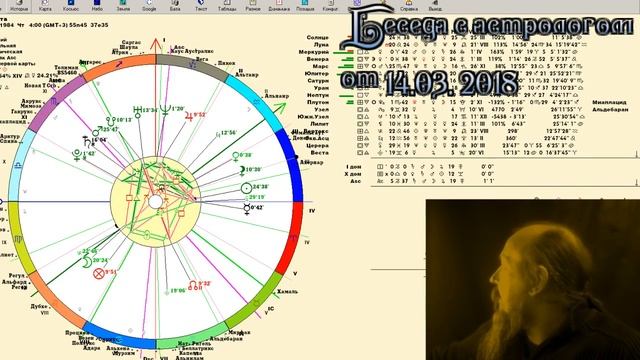Select the Moon crescent glyph at 20°24'
The image size is (640, 360).
click(87, 261)
